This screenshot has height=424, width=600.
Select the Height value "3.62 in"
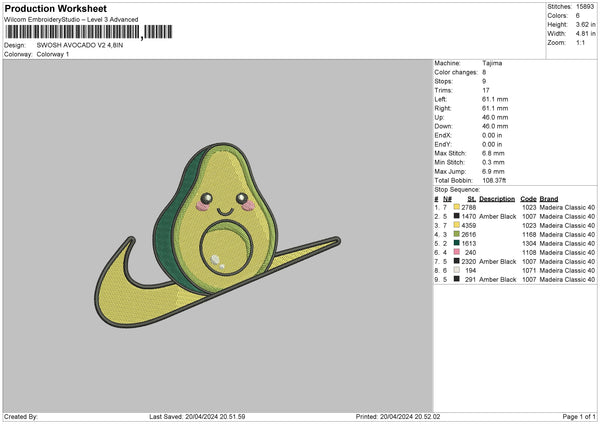(x=585, y=24)
